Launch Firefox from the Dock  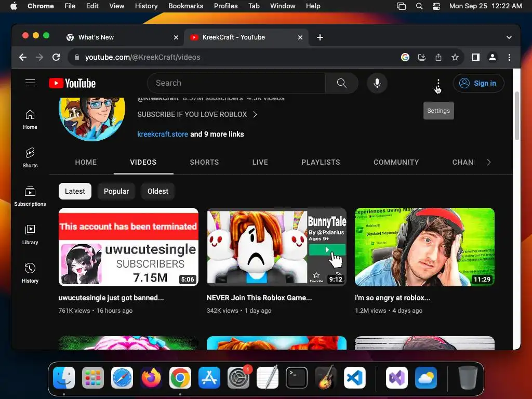pyautogui.click(x=151, y=378)
